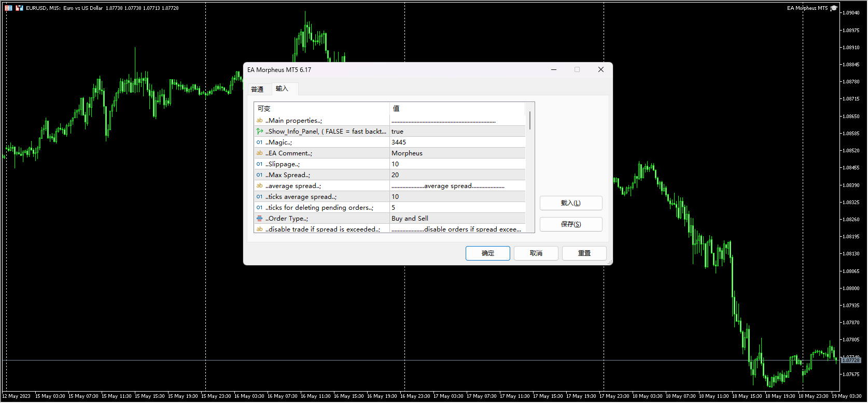
Task: Save settings with 保存(S) button
Action: 570,224
